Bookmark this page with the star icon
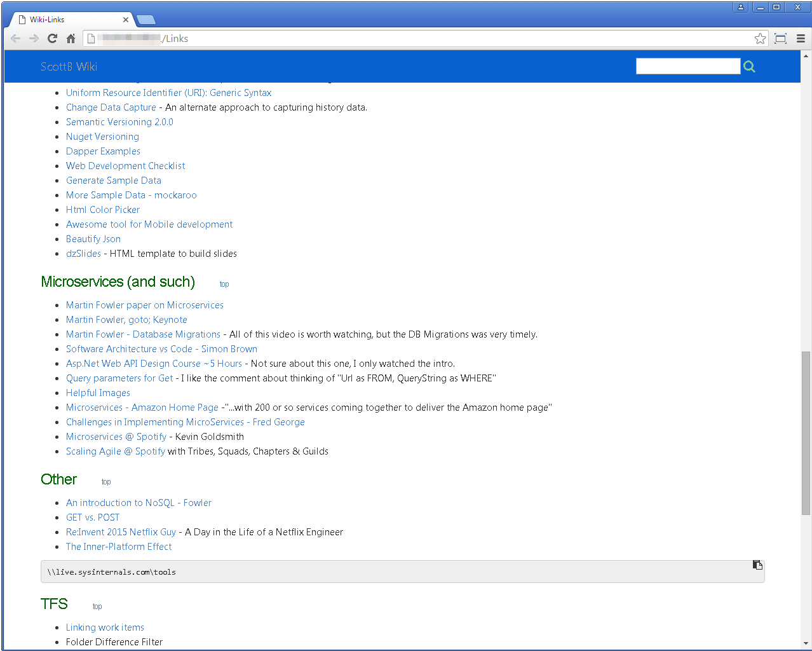812x651 pixels. pyautogui.click(x=760, y=39)
